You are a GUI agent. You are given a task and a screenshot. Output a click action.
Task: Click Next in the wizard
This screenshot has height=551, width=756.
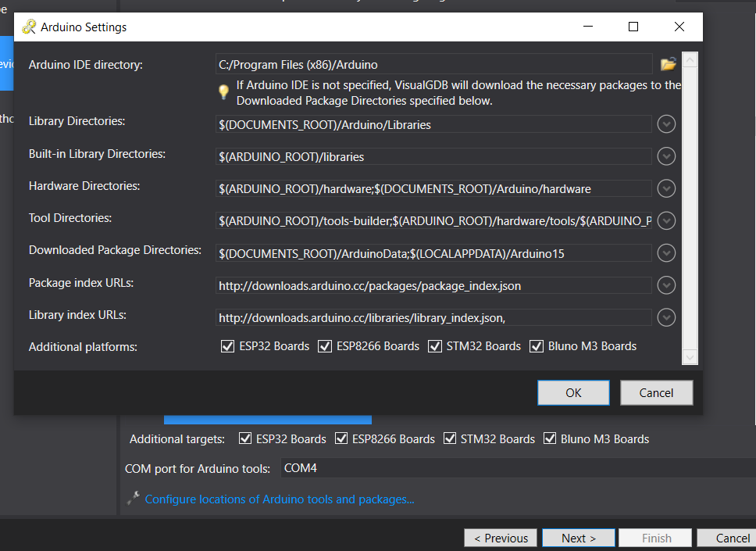tap(579, 538)
